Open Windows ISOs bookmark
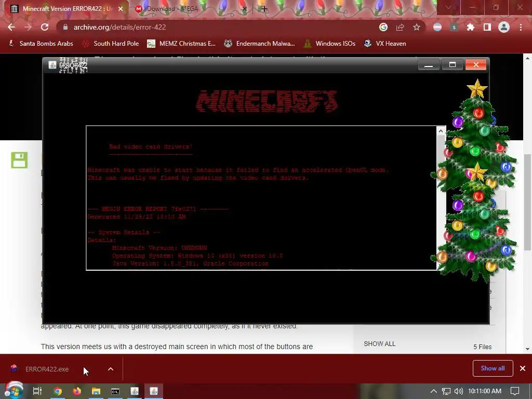This screenshot has width=532, height=399. 330,44
